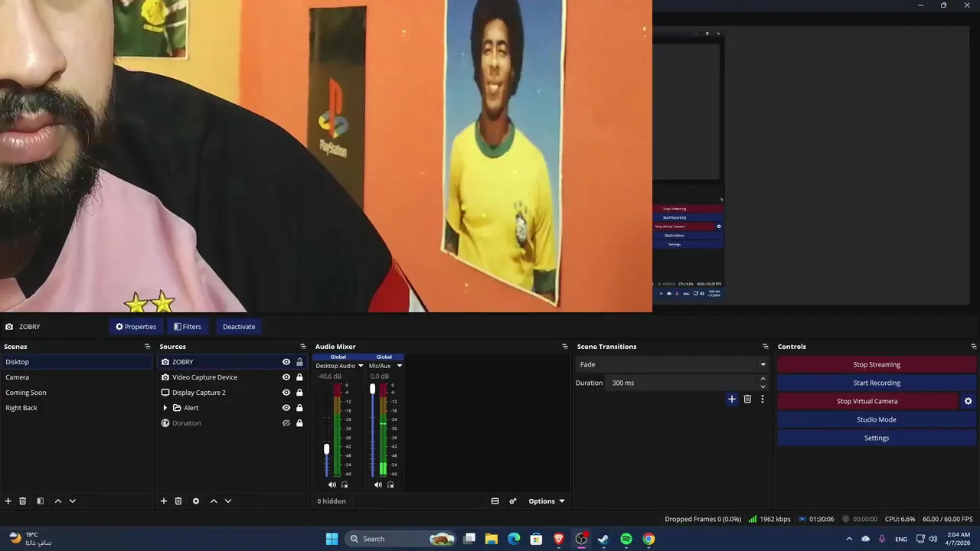Increase transition duration stepper up
980x551 pixels.
(x=763, y=379)
